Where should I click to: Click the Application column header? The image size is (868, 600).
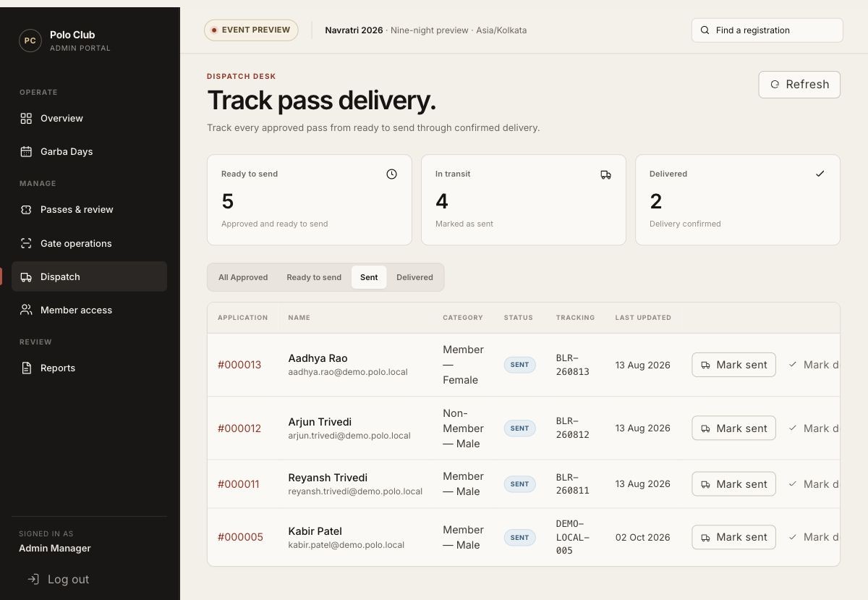(x=243, y=318)
